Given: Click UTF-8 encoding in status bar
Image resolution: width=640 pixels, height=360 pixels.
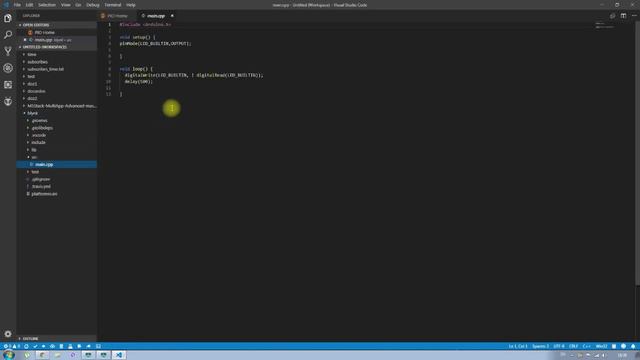Looking at the screenshot, I should coord(559,346).
